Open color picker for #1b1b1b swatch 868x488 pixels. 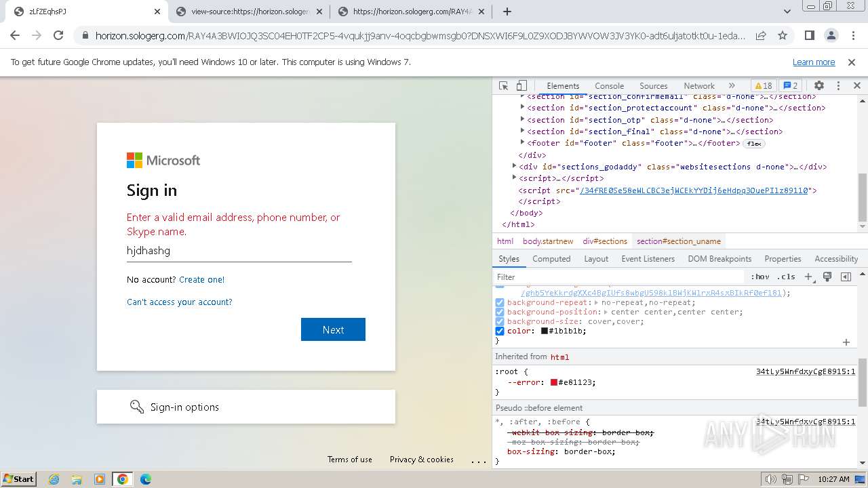click(x=544, y=331)
